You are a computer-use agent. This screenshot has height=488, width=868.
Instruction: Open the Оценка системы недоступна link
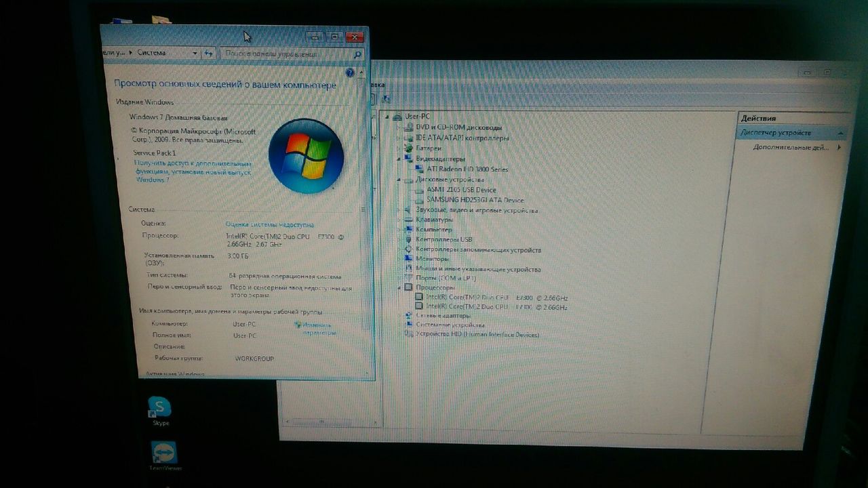[x=269, y=224]
